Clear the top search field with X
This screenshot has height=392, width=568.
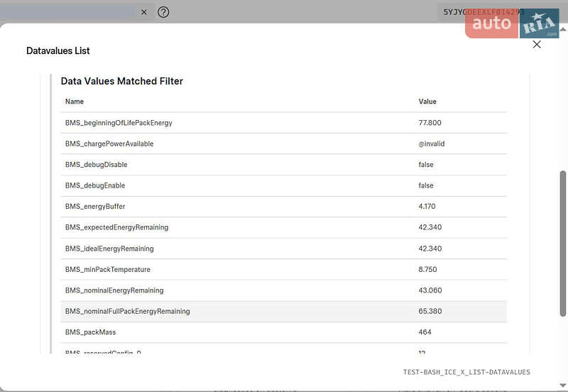click(x=143, y=12)
